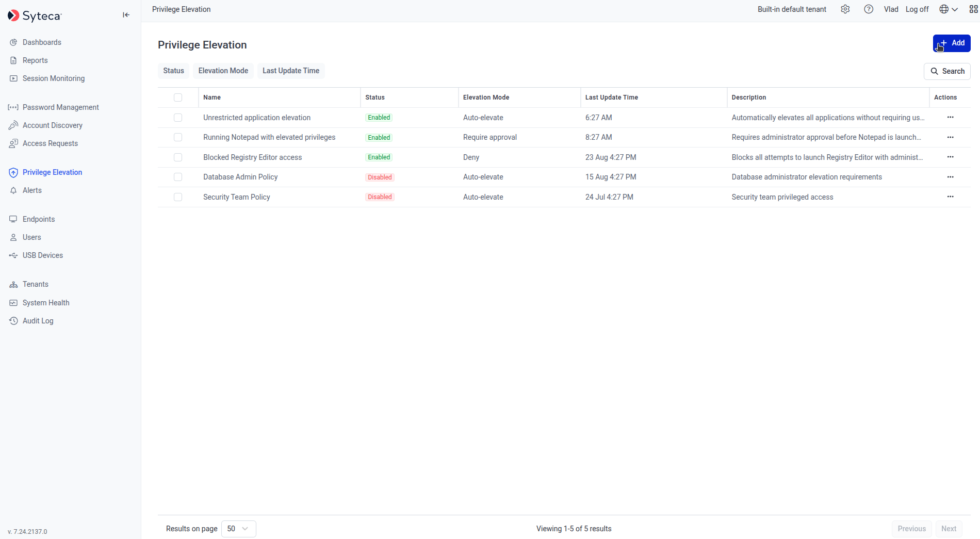Open the Elevation Mode filter
The height and width of the screenshot is (539, 980).
223,71
